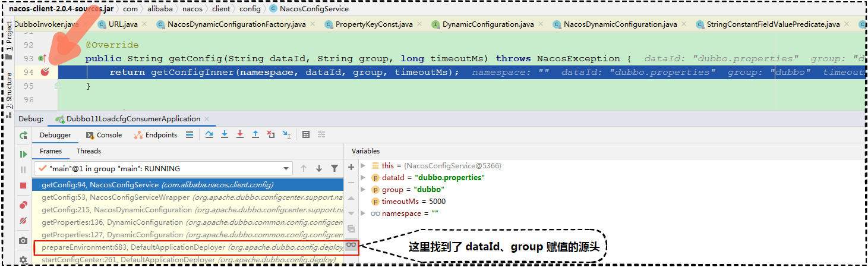
Task: Stop the debug session with red square
Action: click(23, 186)
